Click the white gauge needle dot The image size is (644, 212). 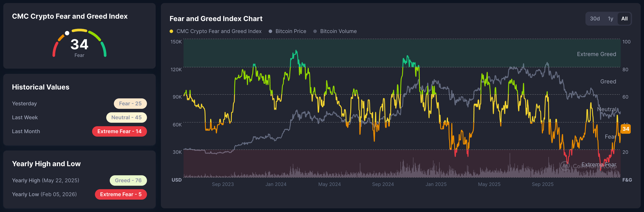click(67, 33)
